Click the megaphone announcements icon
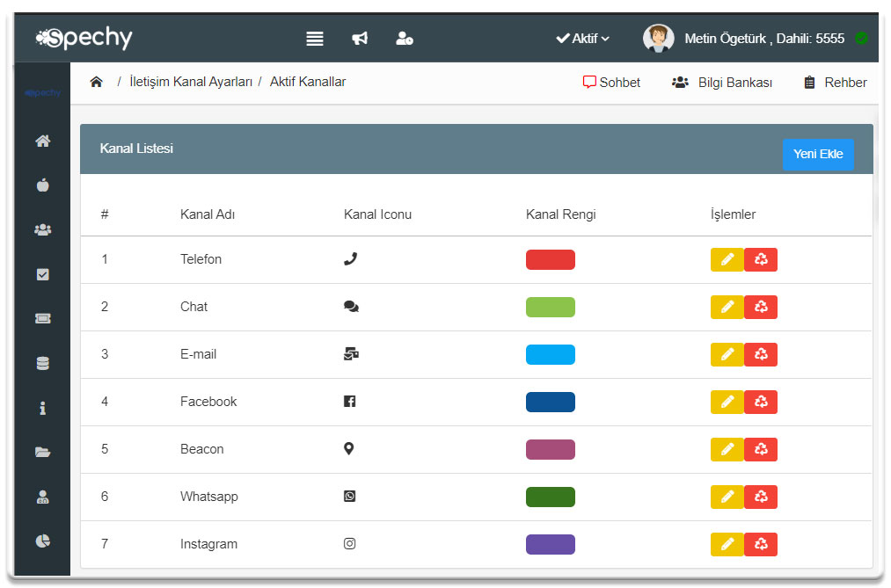 [360, 38]
